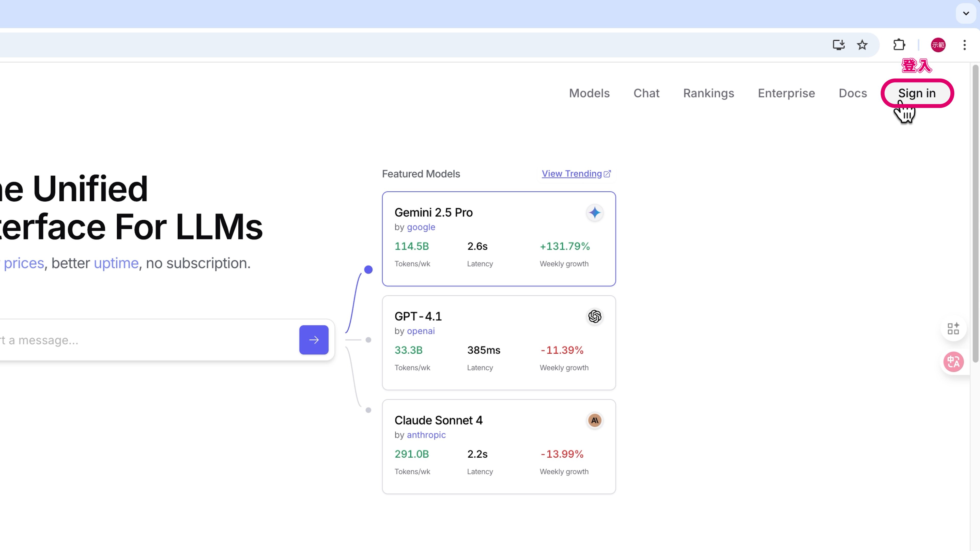The image size is (980, 551).
Task: Click the install app icon in address bar
Action: tap(838, 45)
